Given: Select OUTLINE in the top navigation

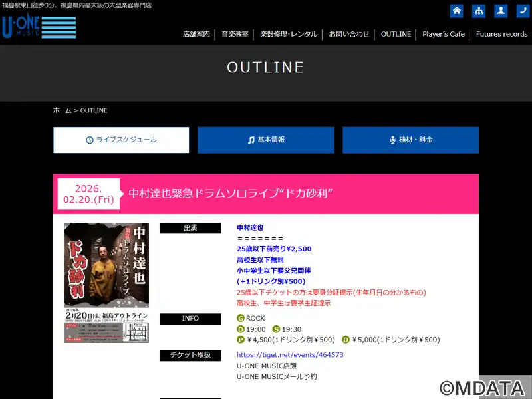Looking at the screenshot, I should coord(396,34).
